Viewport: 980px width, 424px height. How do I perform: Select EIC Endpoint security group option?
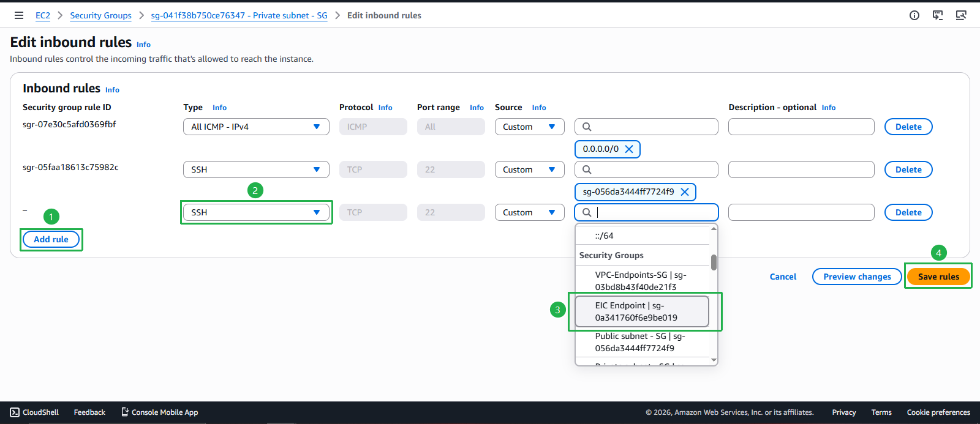point(642,311)
